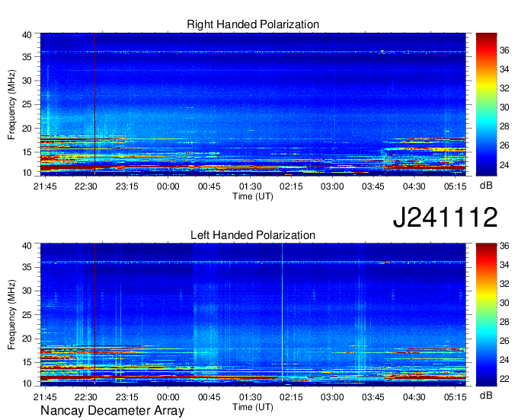Click the Right Handed panel's dB color bar
518x420 pixels.
(x=486, y=104)
